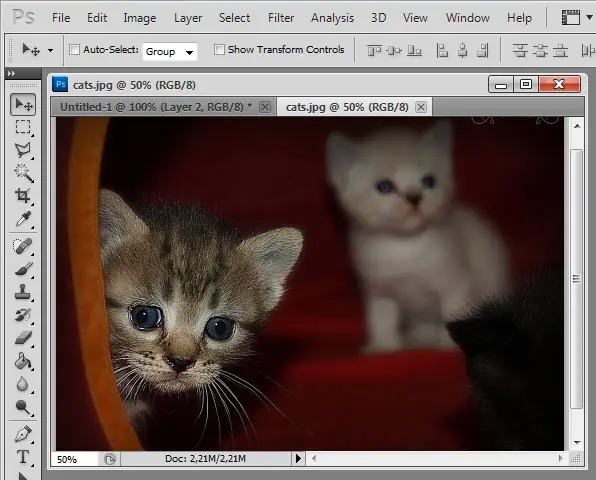Viewport: 596px width, 480px height.
Task: Close the Untitled-1 tab
Action: [x=265, y=107]
